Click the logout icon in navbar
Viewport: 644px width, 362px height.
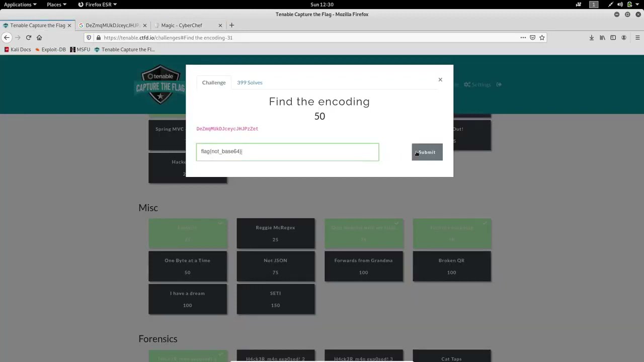click(x=499, y=84)
